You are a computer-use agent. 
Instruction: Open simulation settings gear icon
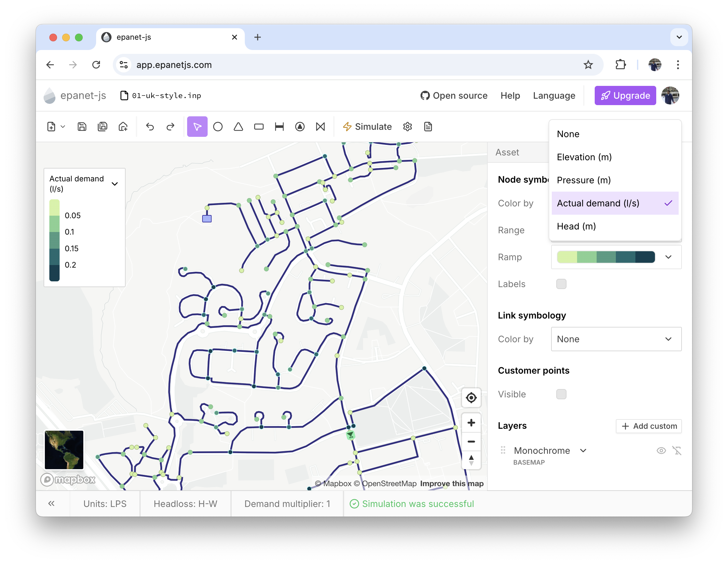407,127
